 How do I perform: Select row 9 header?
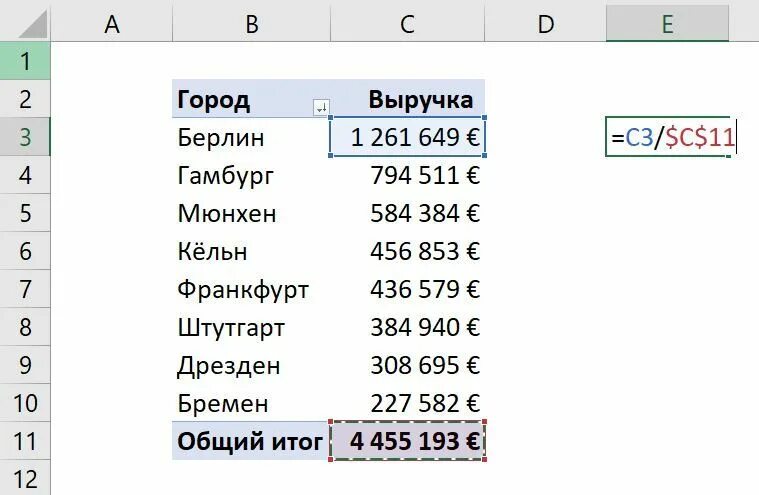25,365
